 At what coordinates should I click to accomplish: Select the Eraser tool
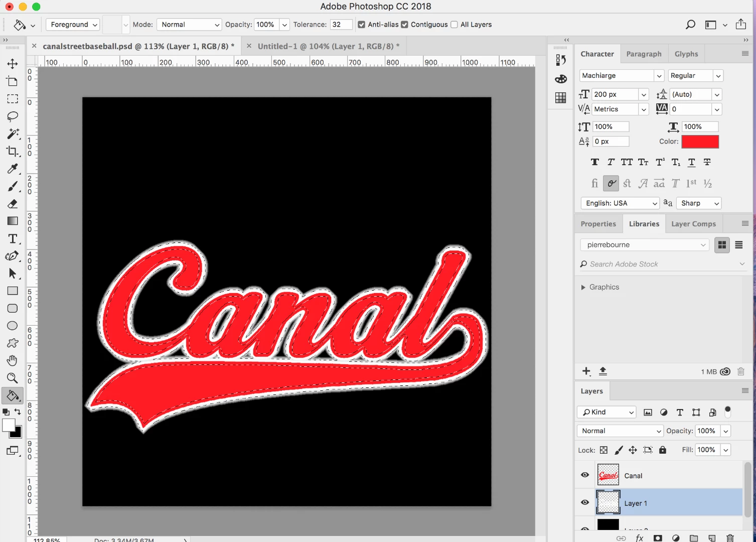(13, 204)
